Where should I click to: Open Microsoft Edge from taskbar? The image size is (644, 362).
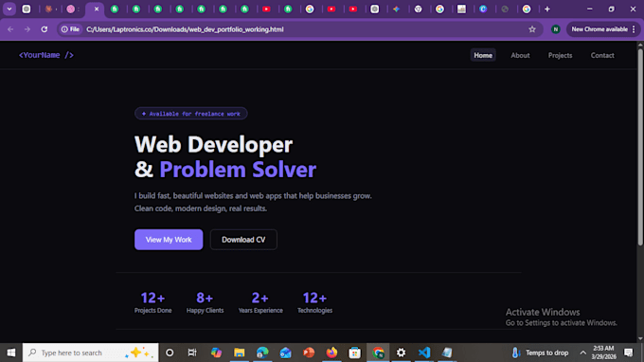pyautogui.click(x=262, y=353)
